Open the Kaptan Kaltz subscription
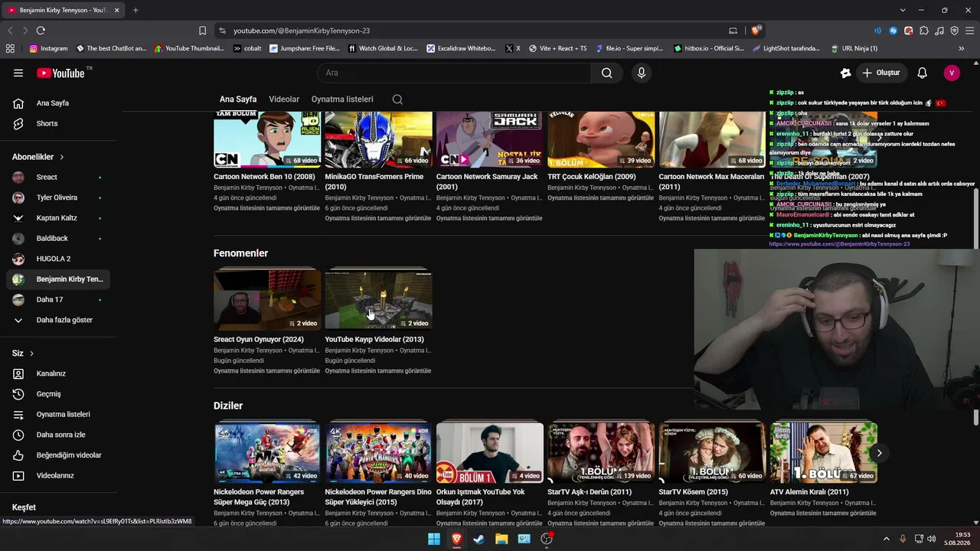This screenshot has height=551, width=980. (58, 218)
